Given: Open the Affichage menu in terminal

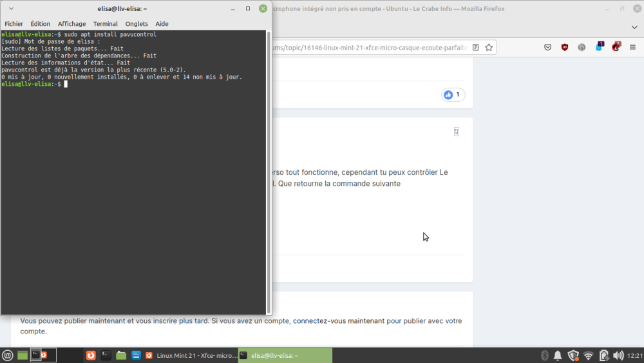Looking at the screenshot, I should 71,24.
